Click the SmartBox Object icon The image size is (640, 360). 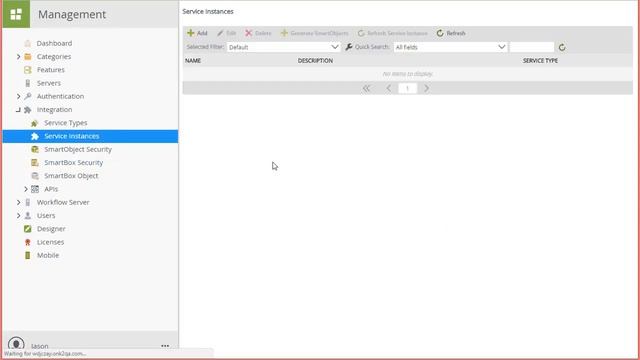[35, 176]
